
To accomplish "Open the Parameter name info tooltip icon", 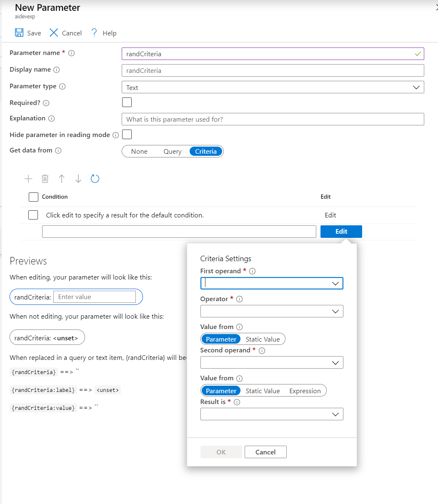I will pos(70,53).
